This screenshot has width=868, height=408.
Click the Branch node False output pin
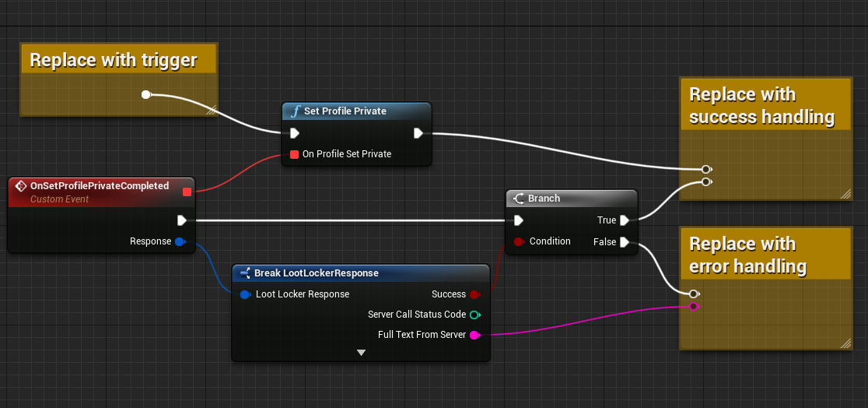624,242
